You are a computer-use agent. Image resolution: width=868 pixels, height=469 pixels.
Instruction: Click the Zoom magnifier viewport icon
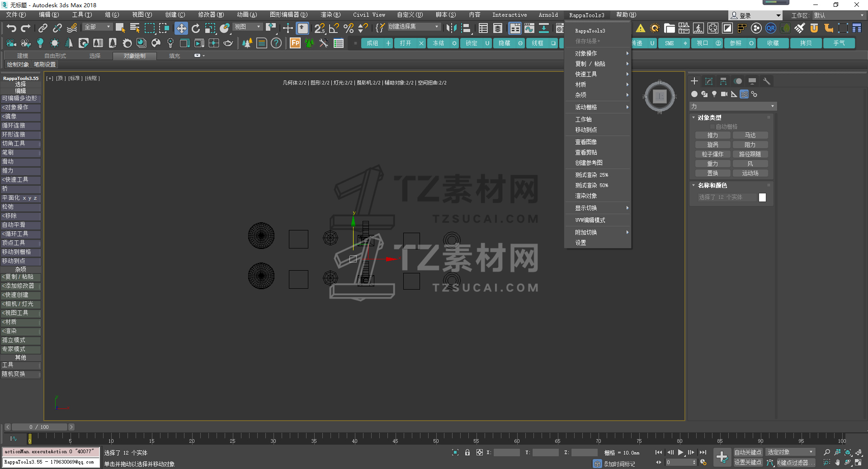[827, 452]
